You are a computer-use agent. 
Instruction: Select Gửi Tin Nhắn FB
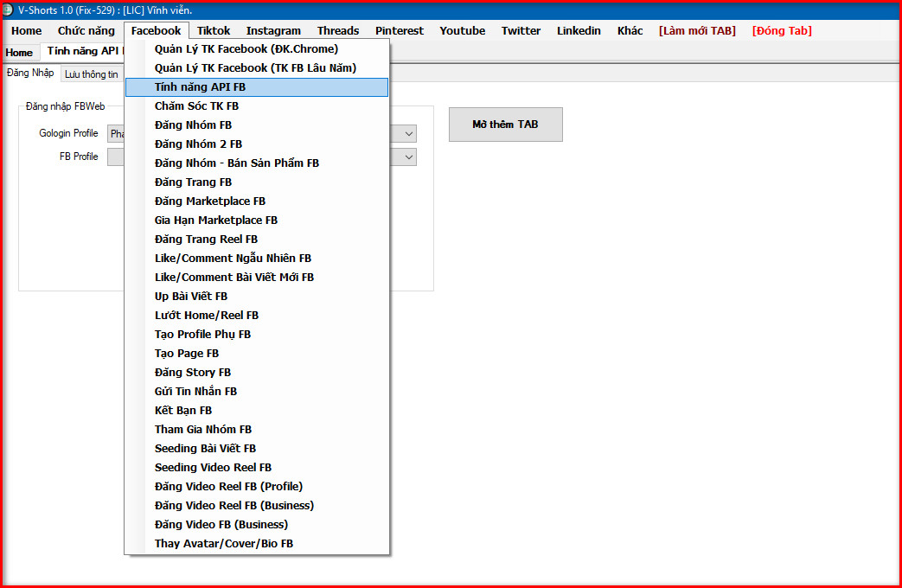click(257, 391)
